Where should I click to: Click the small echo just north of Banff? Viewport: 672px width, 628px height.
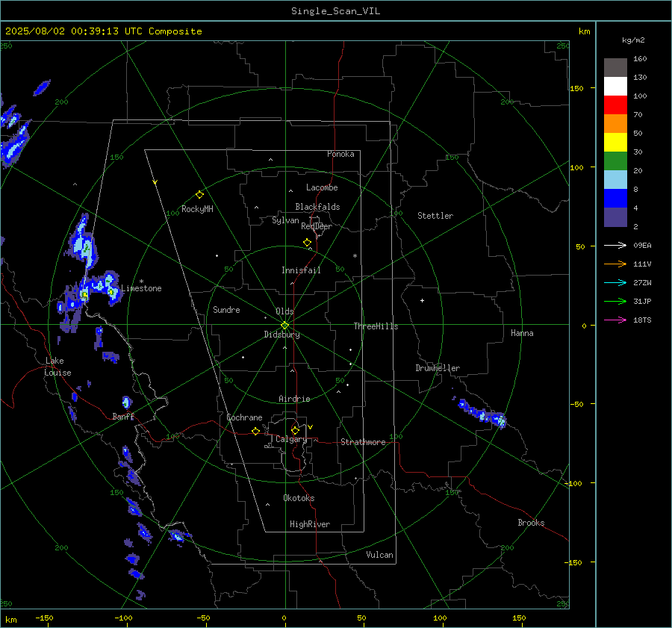click(126, 402)
